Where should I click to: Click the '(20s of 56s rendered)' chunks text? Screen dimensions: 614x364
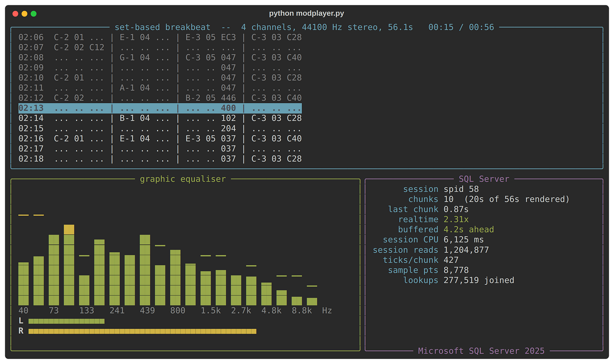click(x=517, y=199)
